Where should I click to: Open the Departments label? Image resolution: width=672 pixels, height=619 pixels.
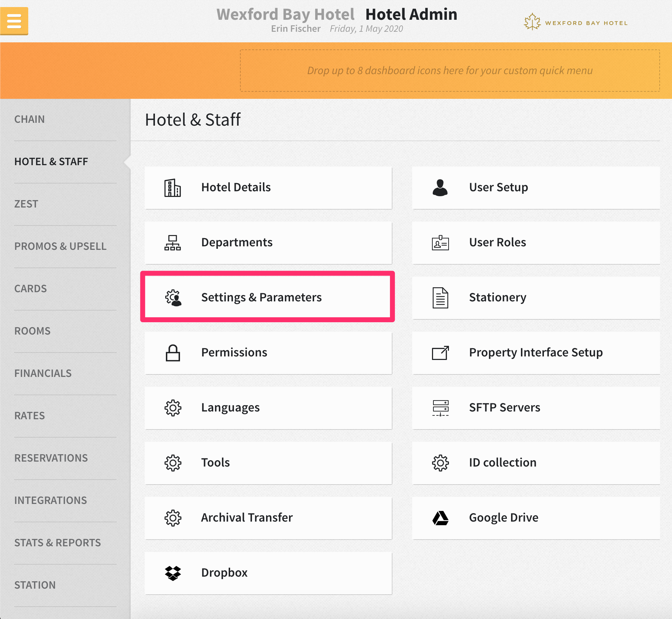[237, 242]
